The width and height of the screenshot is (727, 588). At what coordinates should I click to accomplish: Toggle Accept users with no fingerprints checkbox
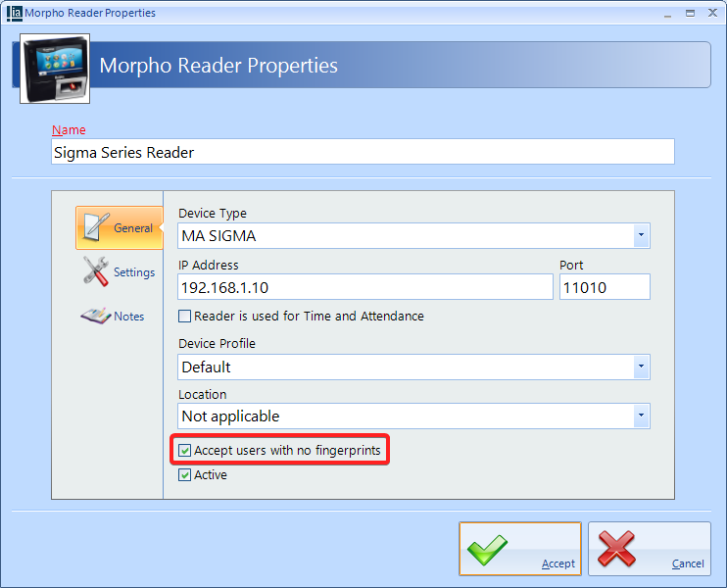click(x=184, y=450)
